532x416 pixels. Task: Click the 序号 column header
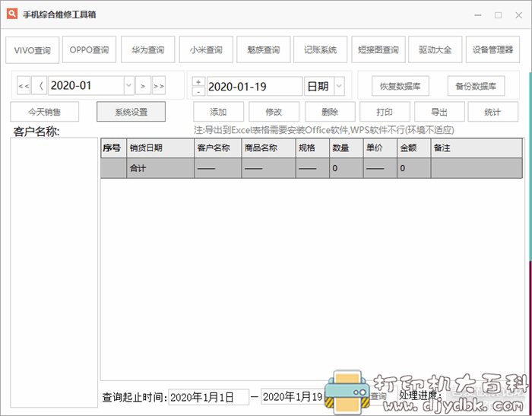pyautogui.click(x=114, y=148)
